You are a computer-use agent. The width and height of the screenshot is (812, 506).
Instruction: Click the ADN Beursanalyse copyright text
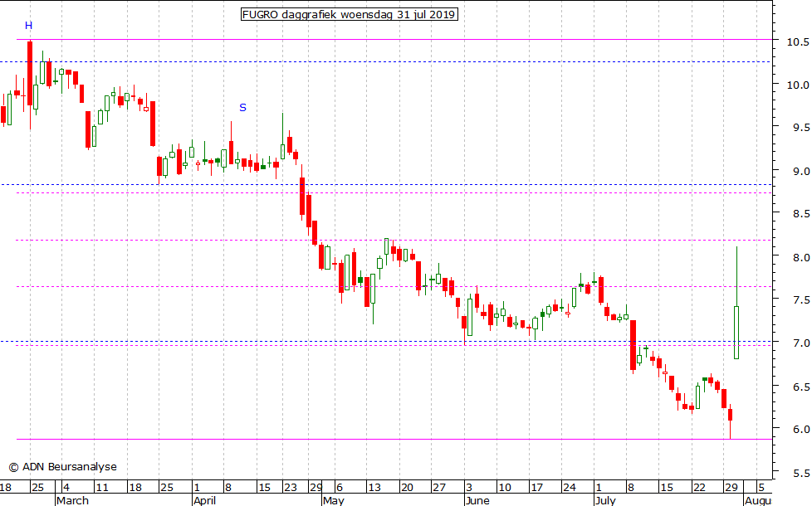coord(62,467)
